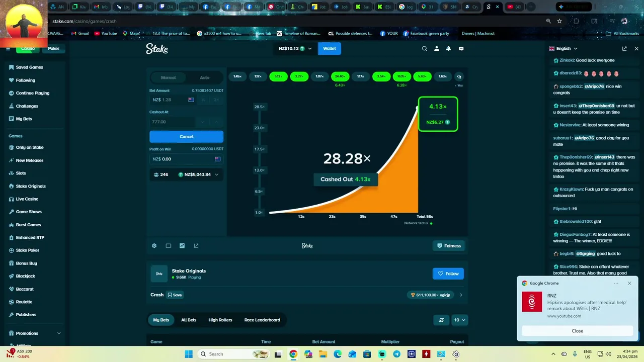Open Slots in the sidebar
Screen dimensions: 644x362
pyautogui.click(x=21, y=173)
